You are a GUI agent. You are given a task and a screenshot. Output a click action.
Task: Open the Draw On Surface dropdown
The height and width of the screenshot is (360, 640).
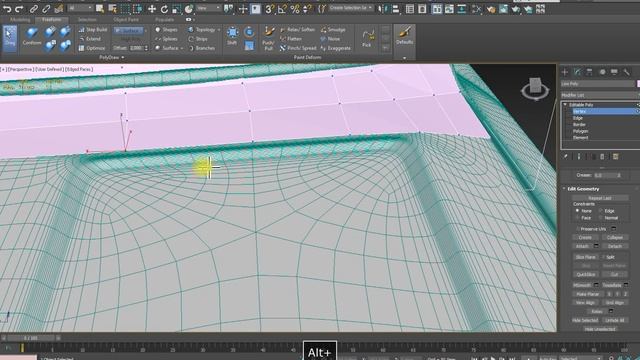[x=129, y=30]
